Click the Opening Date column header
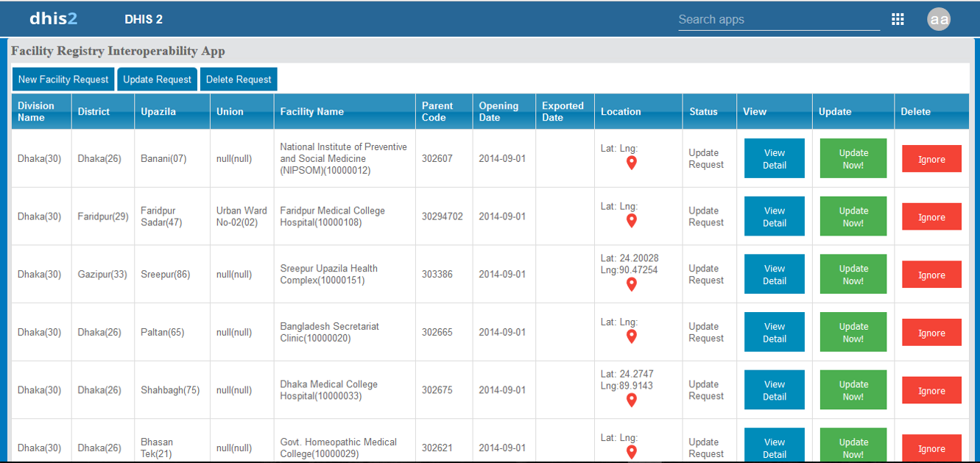 pos(504,111)
